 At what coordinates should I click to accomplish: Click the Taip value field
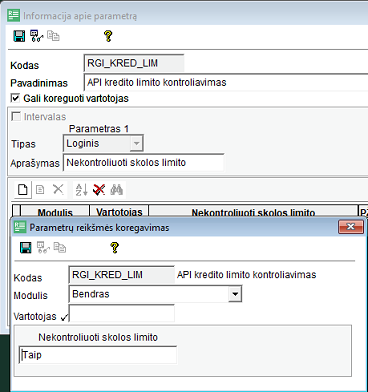pyautogui.click(x=98, y=355)
